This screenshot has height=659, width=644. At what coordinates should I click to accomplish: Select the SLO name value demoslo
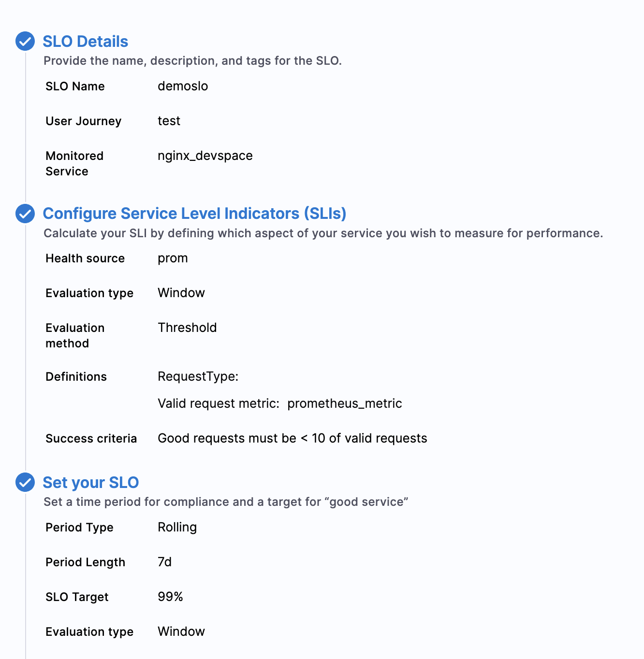coord(183,86)
